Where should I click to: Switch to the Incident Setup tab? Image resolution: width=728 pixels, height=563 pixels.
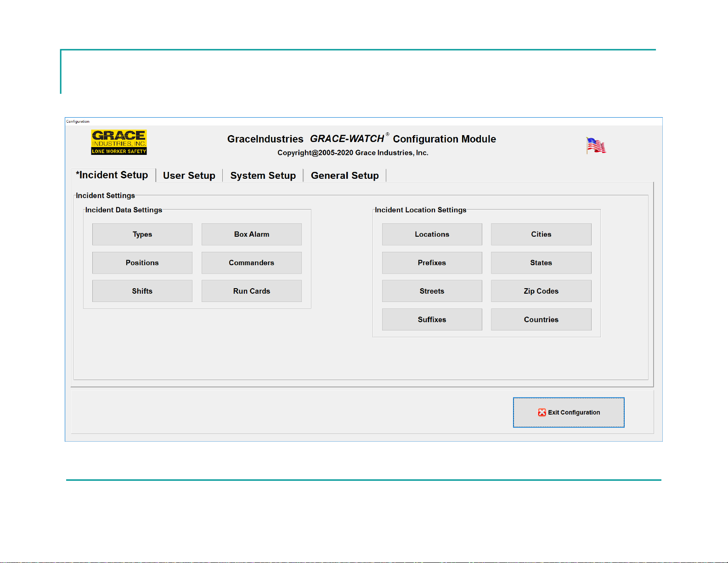coord(112,175)
